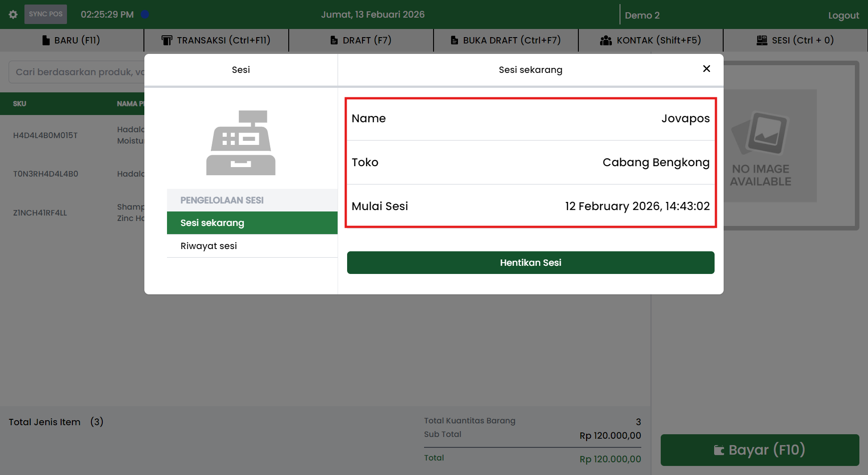The height and width of the screenshot is (475, 868).
Task: Open TRANSAKSI (Ctrl+F11) list
Action: (x=216, y=40)
